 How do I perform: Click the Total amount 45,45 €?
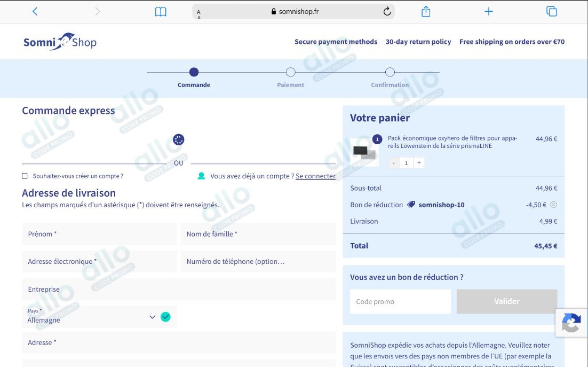click(546, 246)
